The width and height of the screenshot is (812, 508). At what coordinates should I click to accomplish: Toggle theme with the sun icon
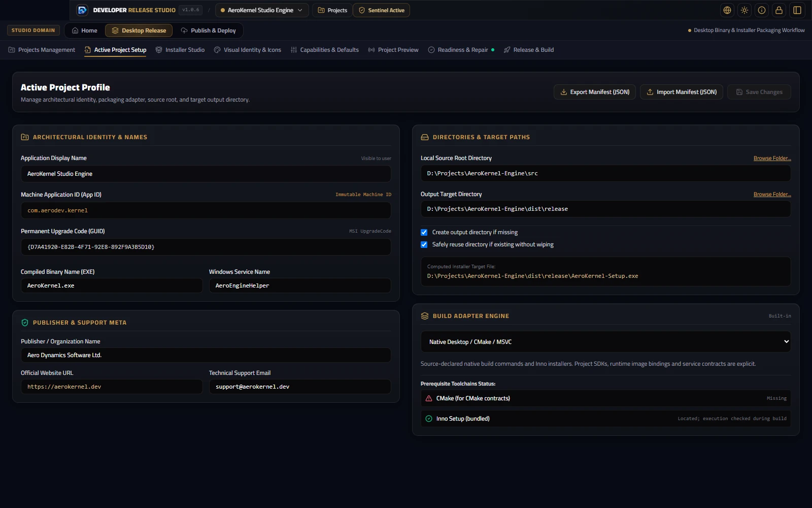point(745,10)
